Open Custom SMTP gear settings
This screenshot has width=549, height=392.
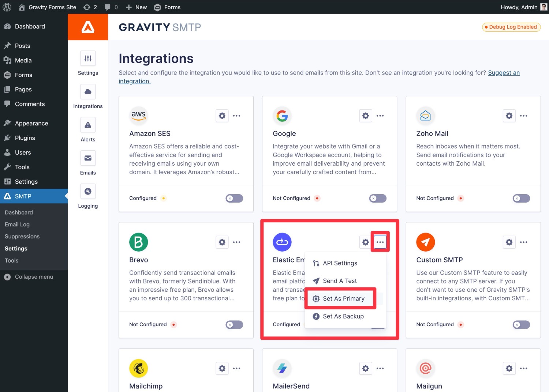[x=509, y=242]
